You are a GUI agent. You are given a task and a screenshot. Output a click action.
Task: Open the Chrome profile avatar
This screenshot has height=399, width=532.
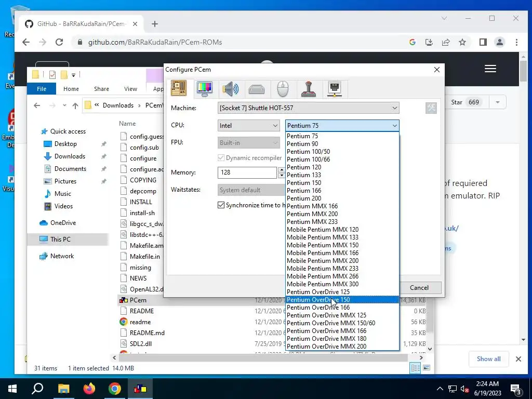tap(499, 42)
